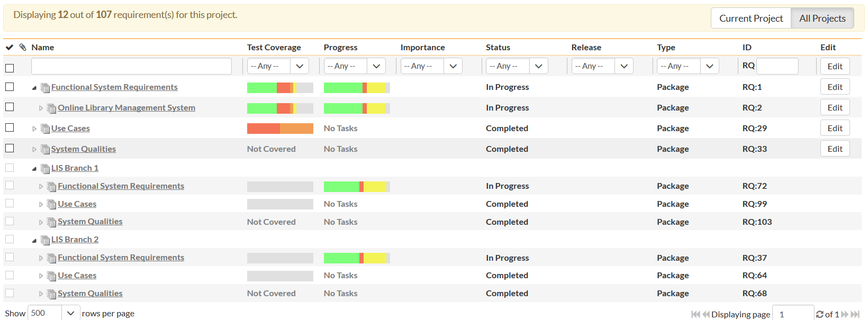The width and height of the screenshot is (868, 320).
Task: Toggle the checkbox in the filter row
Action: pyautogui.click(x=10, y=68)
